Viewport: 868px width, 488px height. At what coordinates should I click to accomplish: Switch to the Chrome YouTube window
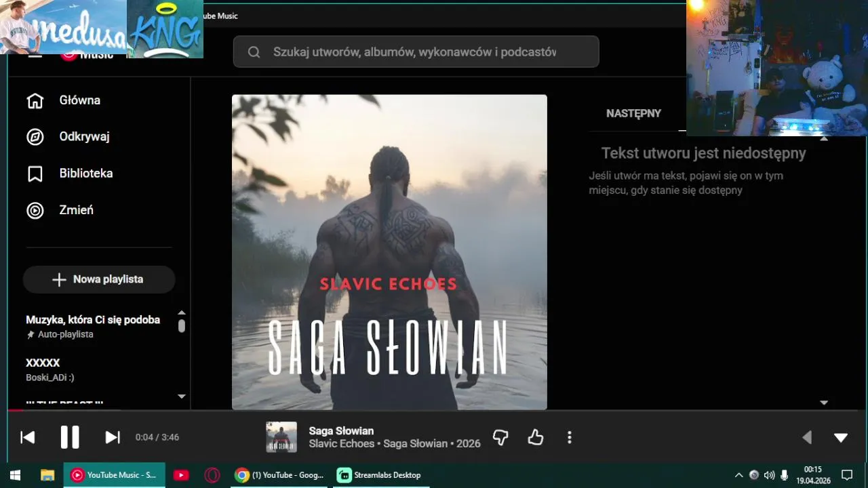tap(279, 475)
